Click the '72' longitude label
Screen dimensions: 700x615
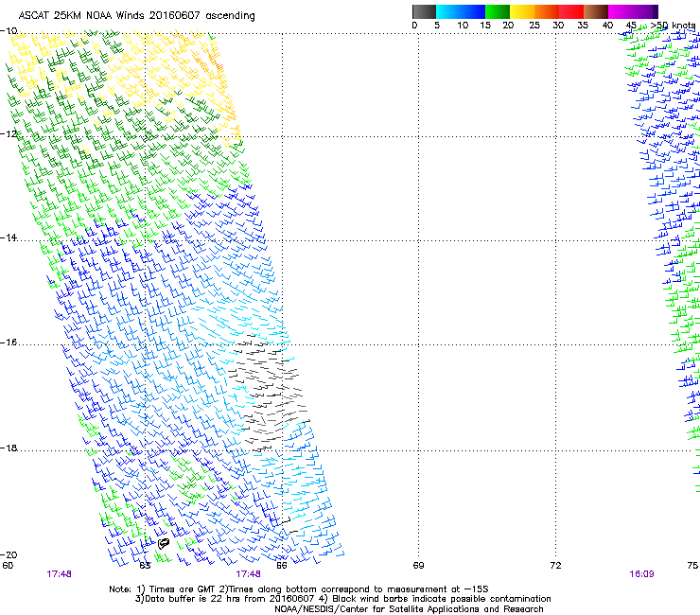[x=556, y=566]
